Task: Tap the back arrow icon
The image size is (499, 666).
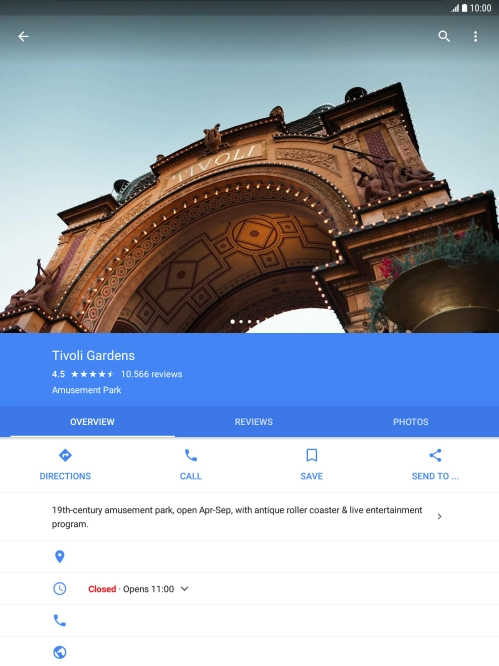Action: point(23,37)
